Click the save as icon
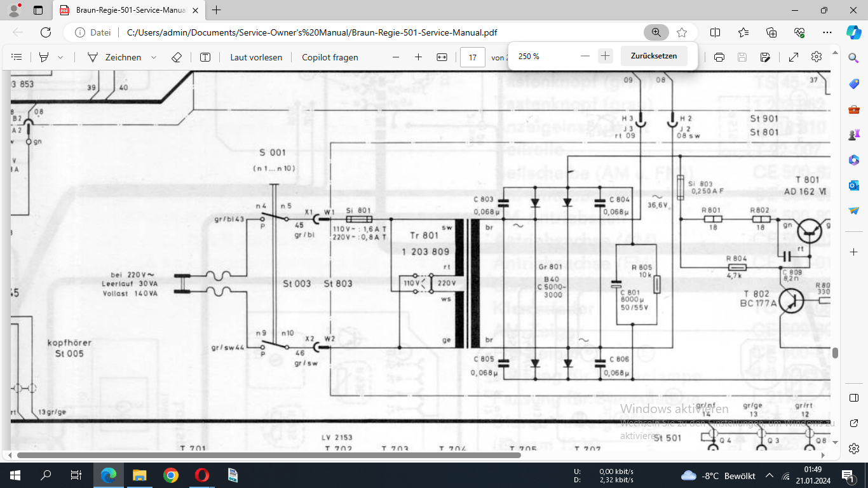Screen dimensions: 868x488 click(x=765, y=57)
